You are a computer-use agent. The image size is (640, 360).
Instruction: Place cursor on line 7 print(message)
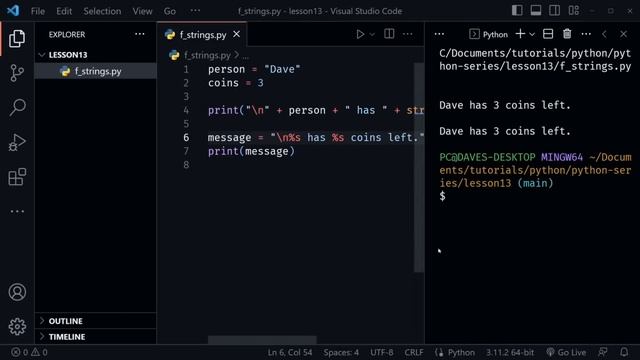(x=251, y=151)
